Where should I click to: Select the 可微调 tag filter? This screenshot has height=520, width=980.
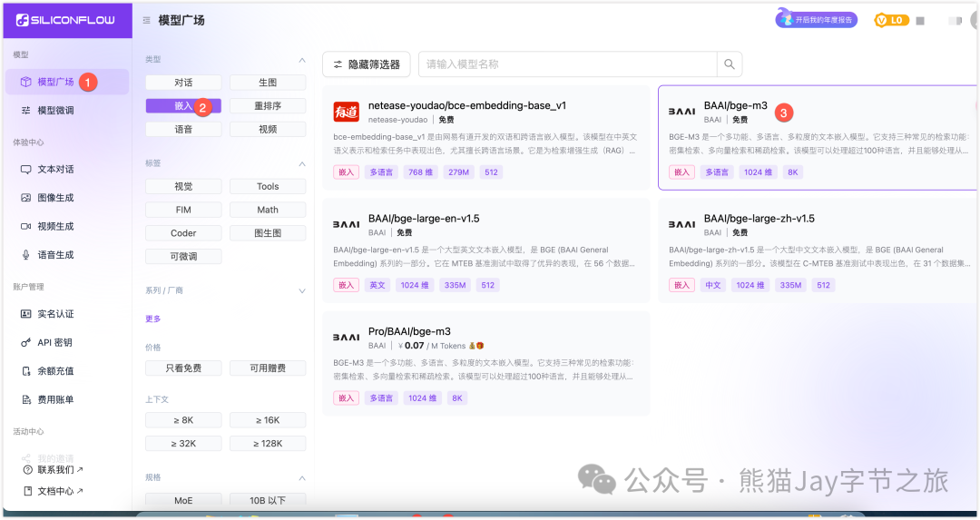[x=183, y=256]
